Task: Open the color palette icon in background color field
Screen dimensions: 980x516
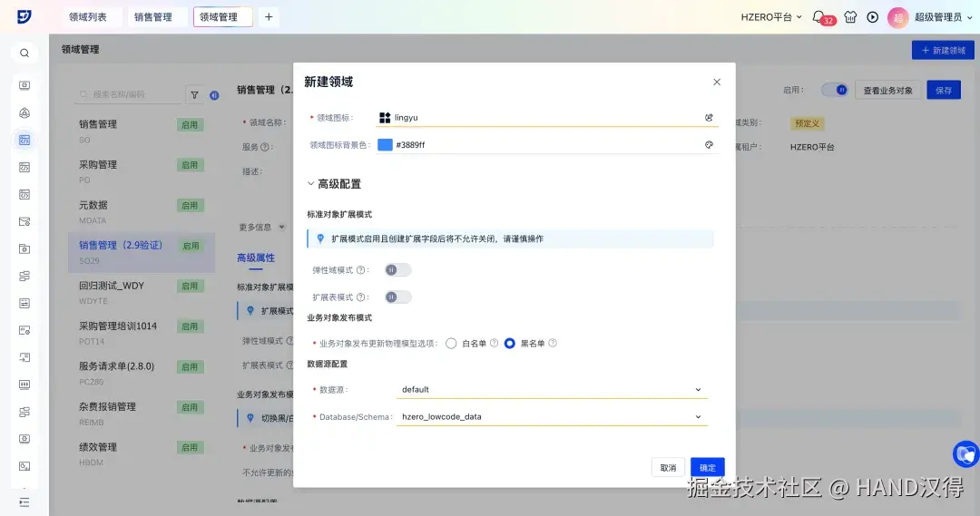Action: pyautogui.click(x=709, y=145)
